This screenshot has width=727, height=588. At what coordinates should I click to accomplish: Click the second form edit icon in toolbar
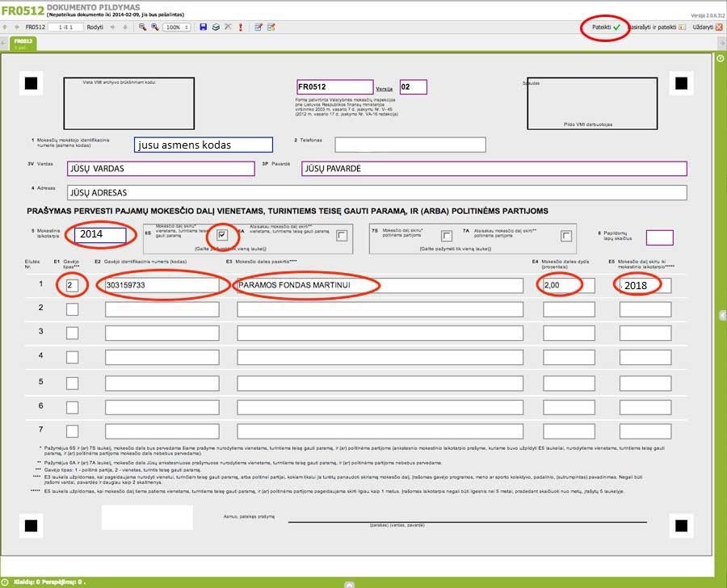click(x=271, y=27)
